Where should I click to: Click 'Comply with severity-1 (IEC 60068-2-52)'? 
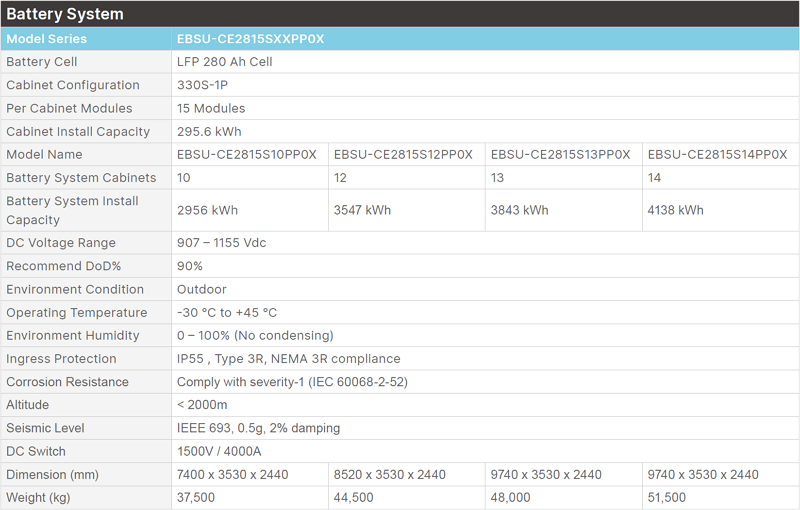(292, 382)
